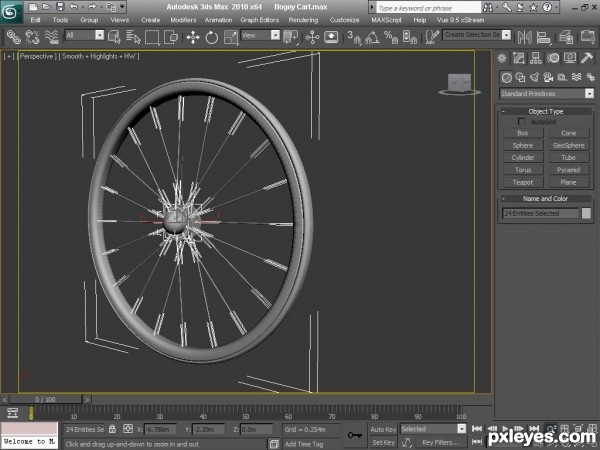Open the 3ds Max application menu logo
600x450 pixels.
[11, 11]
